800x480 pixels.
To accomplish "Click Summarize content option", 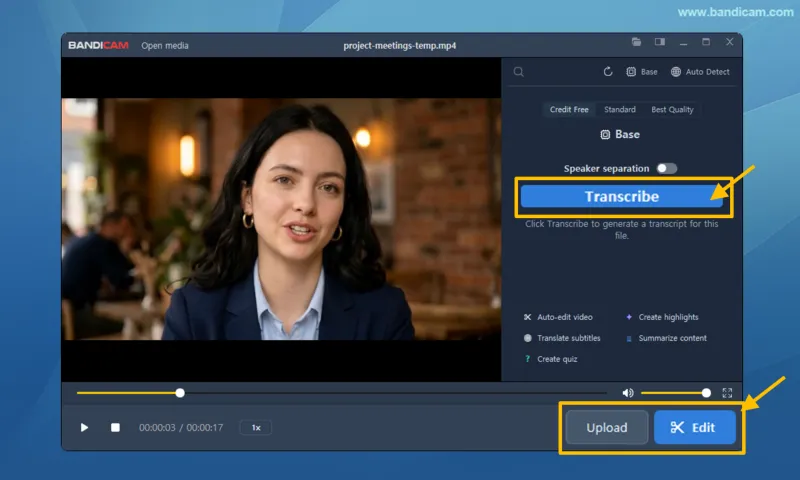I will (666, 338).
